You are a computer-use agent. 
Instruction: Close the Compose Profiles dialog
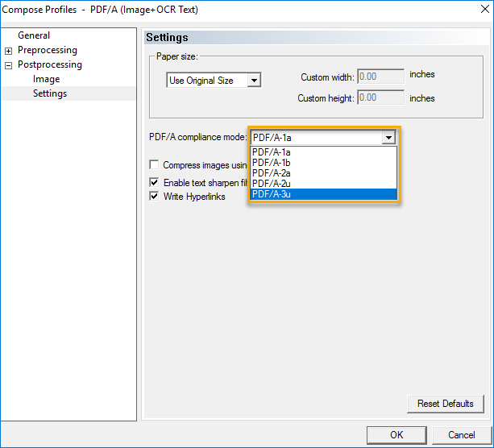(485, 9)
